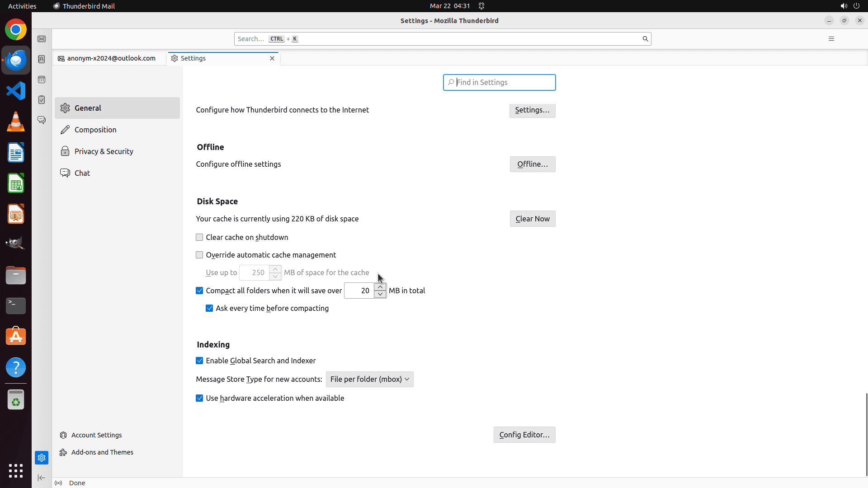868x488 pixels.
Task: Open the Mail space icon
Action: [x=42, y=39]
